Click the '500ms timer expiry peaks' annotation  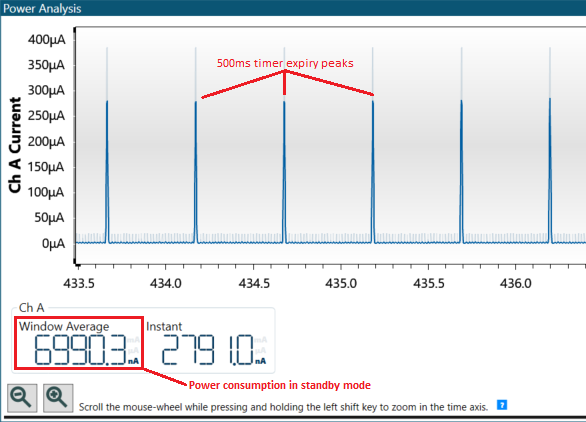tap(285, 63)
